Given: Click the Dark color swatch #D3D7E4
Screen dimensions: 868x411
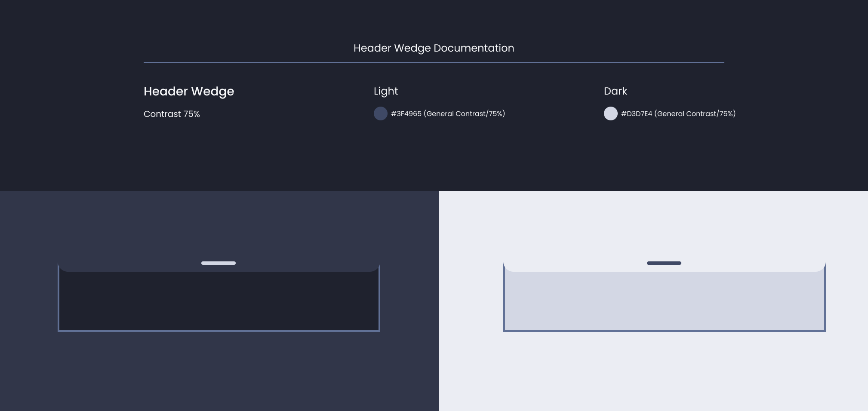Looking at the screenshot, I should tap(611, 113).
